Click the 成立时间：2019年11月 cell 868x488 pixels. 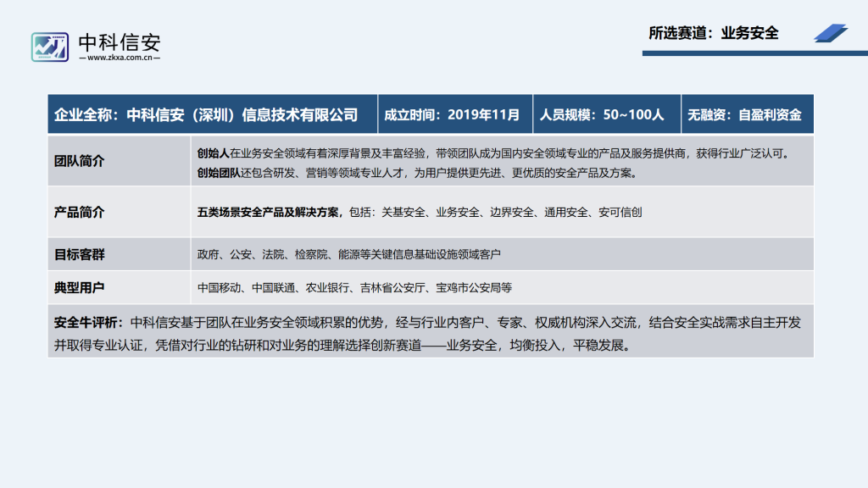tap(455, 114)
